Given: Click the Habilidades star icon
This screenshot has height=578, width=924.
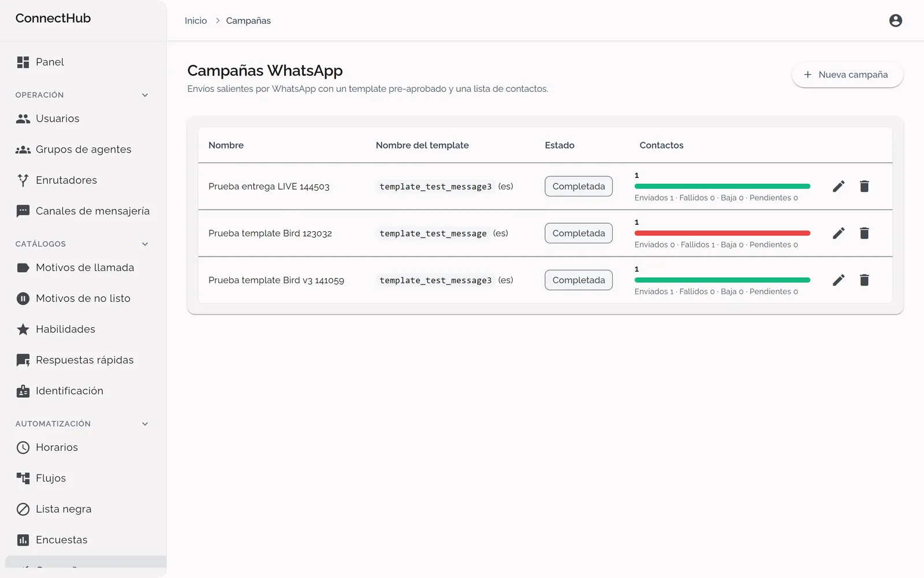Looking at the screenshot, I should tap(23, 329).
